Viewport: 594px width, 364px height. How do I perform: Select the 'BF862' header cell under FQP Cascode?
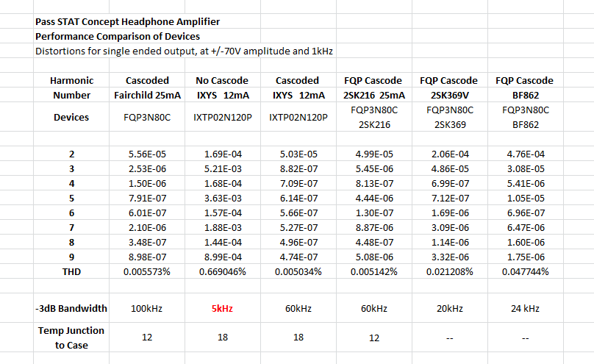pyautogui.click(x=526, y=95)
